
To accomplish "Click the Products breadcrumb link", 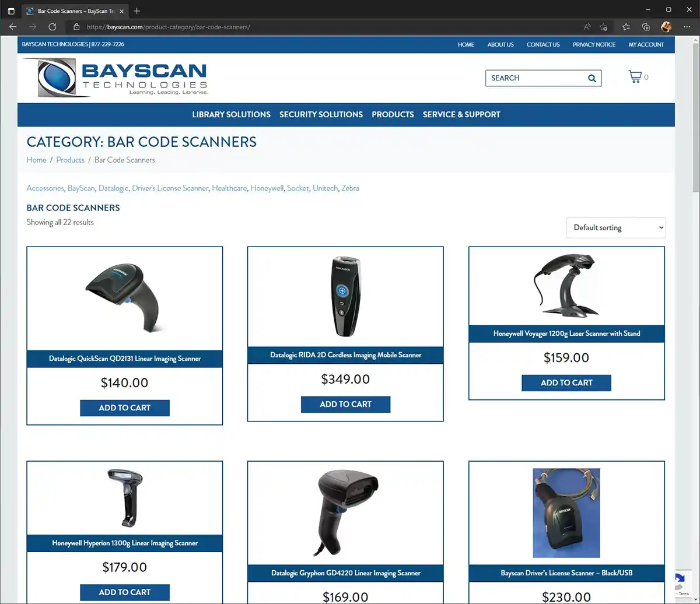I will point(70,160).
